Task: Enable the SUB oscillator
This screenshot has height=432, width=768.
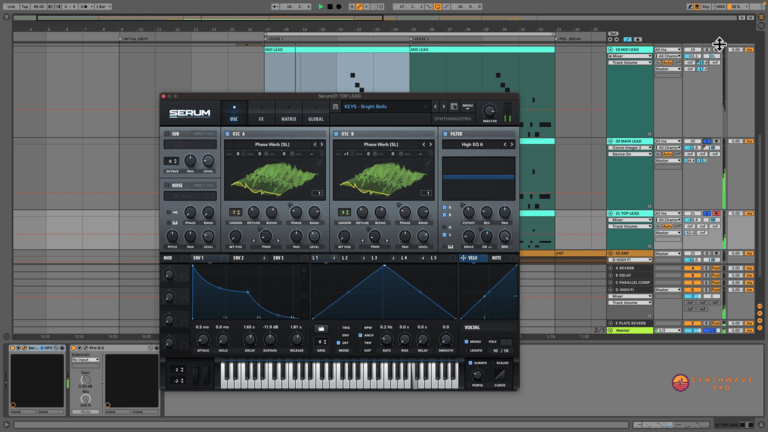Action: point(167,134)
